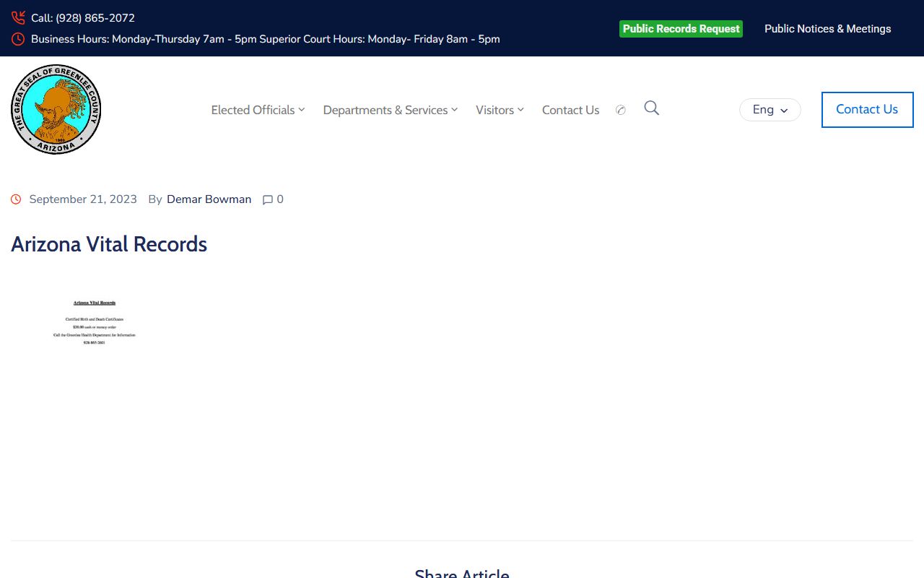Open Public Records Request
Screen dimensions: 924x578
(x=681, y=29)
